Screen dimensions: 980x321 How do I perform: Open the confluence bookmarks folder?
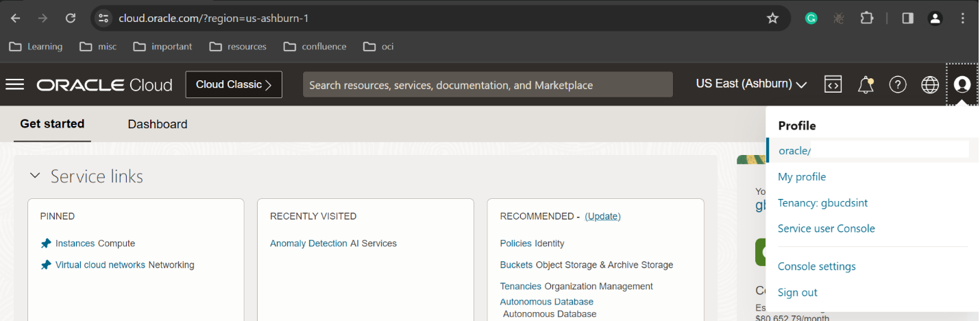[x=315, y=47]
